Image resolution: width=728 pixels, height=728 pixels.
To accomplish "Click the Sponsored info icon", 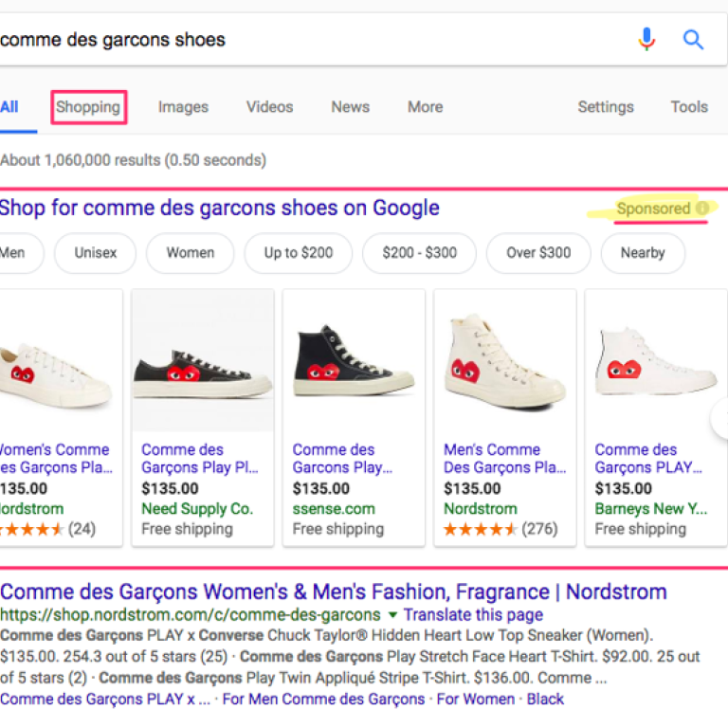I will point(703,208).
